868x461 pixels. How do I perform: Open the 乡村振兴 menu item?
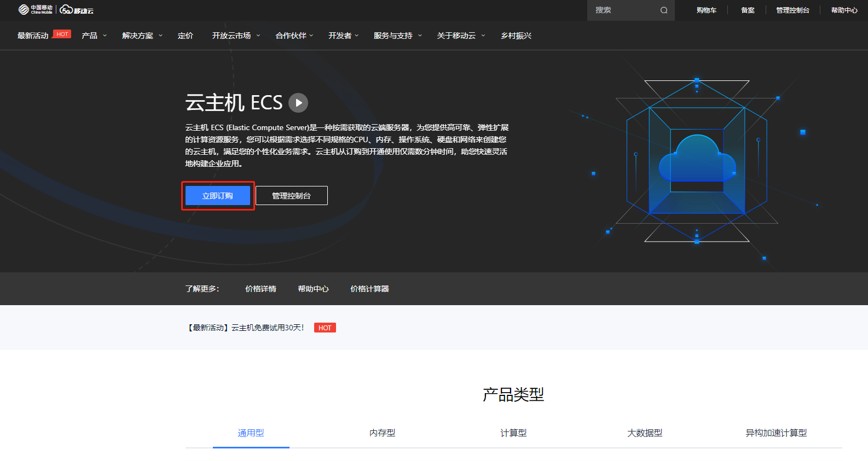tap(516, 36)
